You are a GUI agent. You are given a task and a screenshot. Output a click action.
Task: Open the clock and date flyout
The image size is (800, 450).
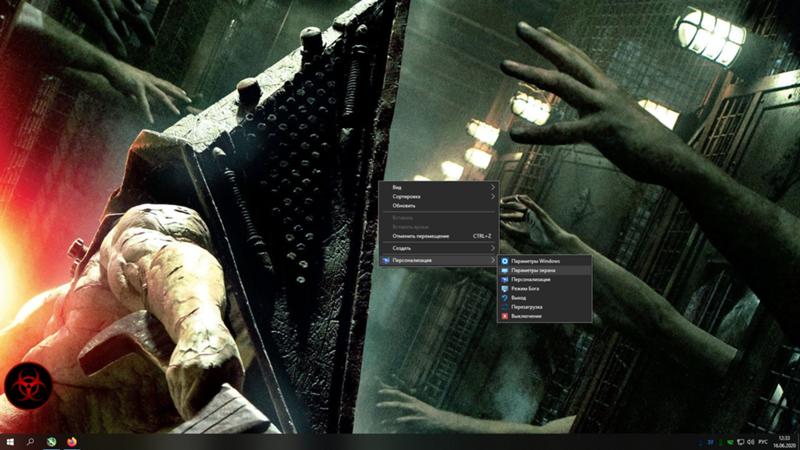coord(785,442)
